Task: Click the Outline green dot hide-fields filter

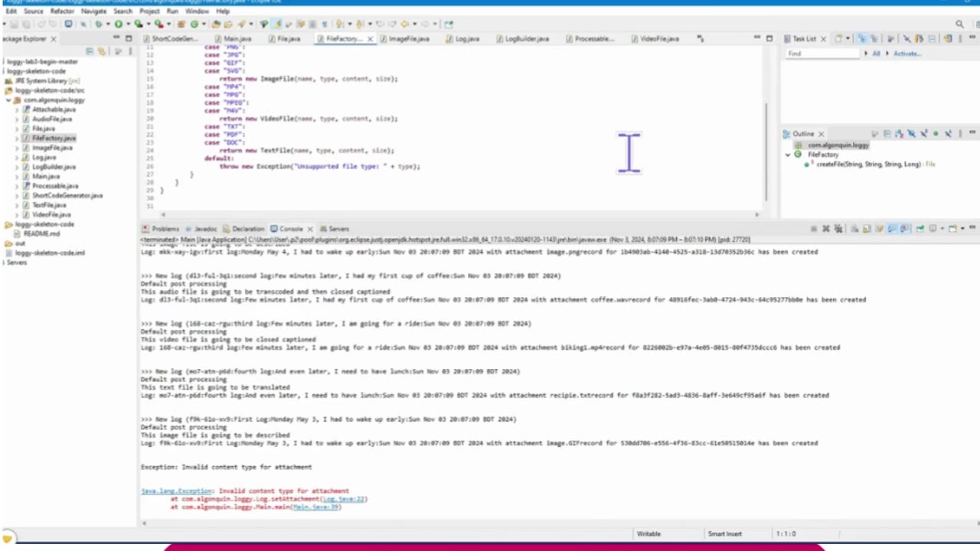Action: click(936, 133)
